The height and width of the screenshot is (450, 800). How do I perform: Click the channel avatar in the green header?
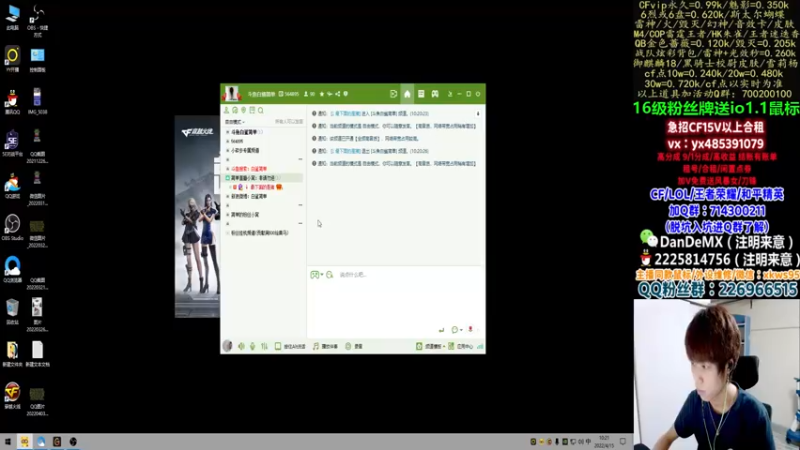pos(232,93)
